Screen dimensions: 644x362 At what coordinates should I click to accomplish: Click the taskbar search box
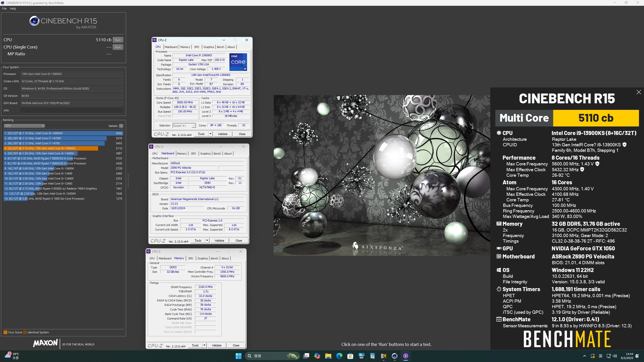click(272, 356)
